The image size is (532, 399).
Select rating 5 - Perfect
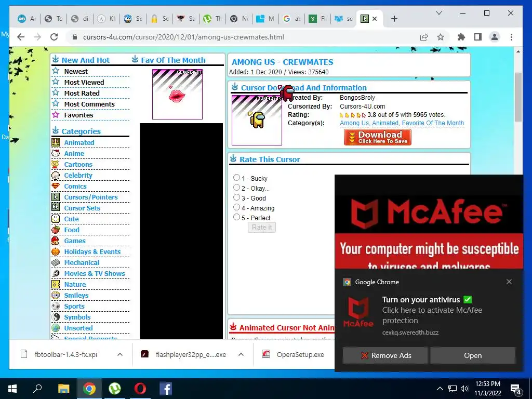tap(236, 217)
